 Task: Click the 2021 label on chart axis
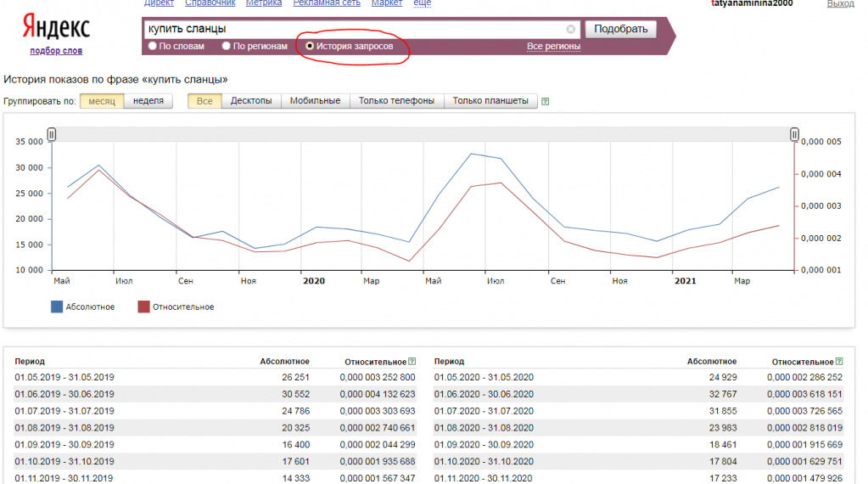click(686, 281)
